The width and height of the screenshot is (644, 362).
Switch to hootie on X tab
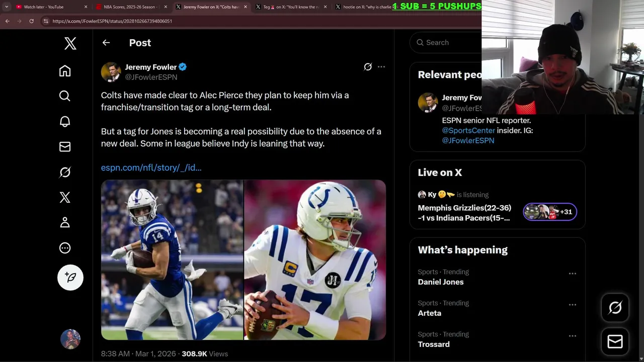coord(366,7)
